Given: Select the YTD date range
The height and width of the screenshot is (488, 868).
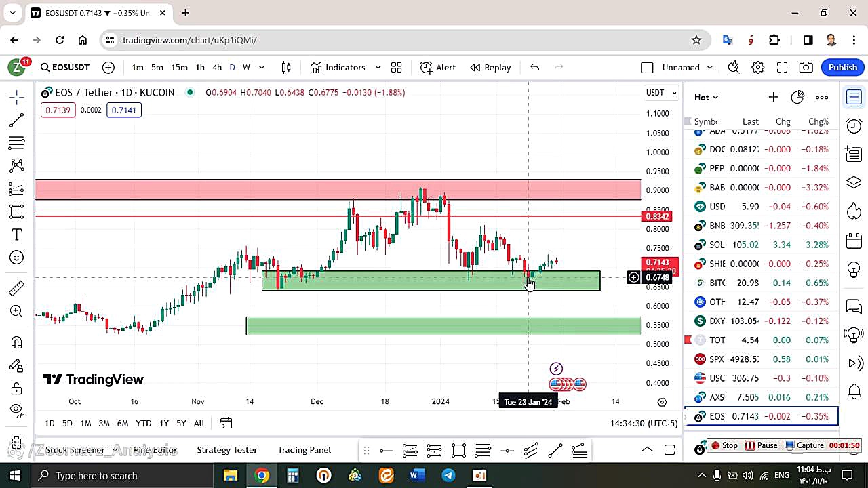Looking at the screenshot, I should point(143,423).
